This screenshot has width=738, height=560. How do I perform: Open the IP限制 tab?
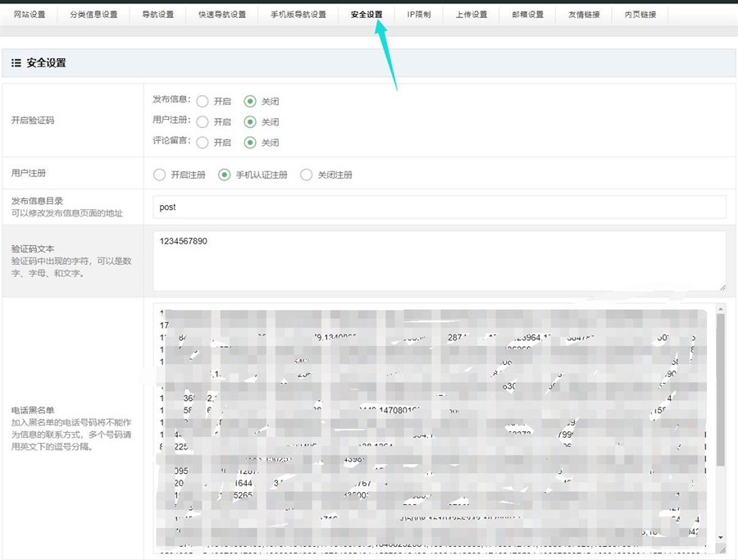[x=418, y=15]
